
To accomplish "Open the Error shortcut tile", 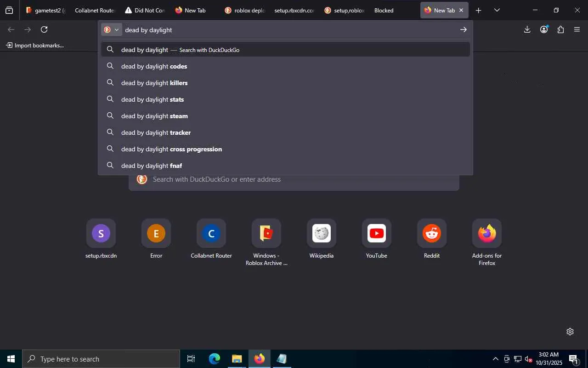I will (156, 239).
